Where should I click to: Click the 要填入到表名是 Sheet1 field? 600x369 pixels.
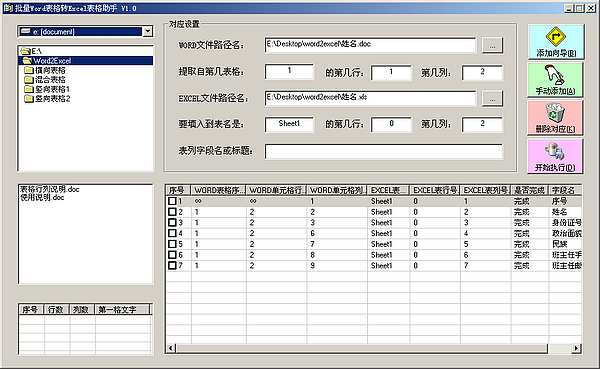point(289,124)
